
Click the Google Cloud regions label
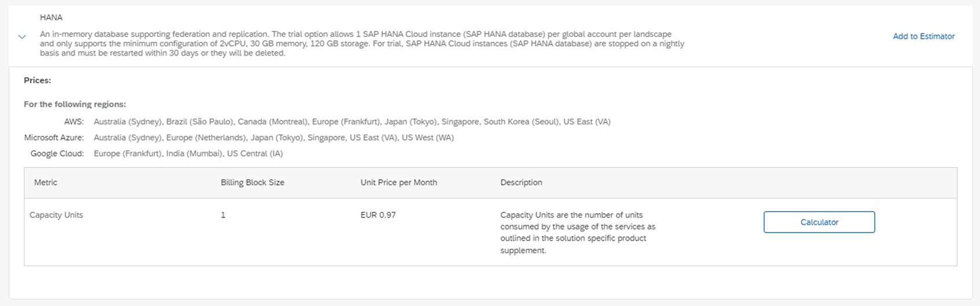click(x=57, y=153)
